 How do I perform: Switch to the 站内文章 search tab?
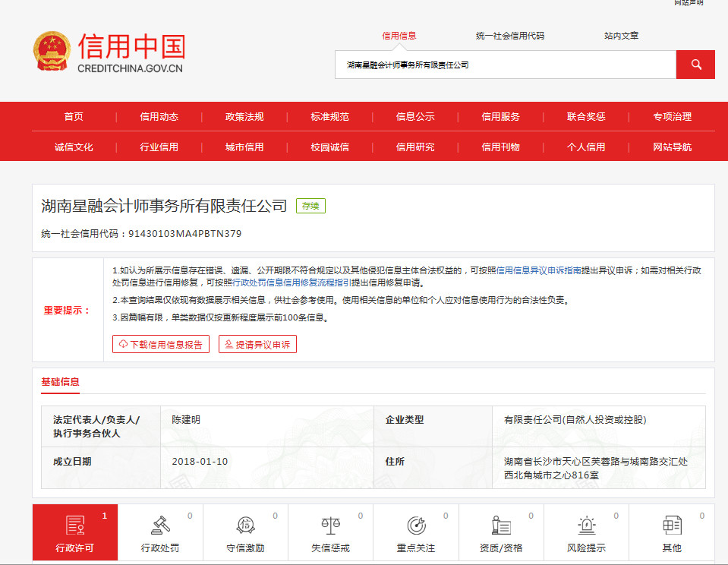pos(621,36)
